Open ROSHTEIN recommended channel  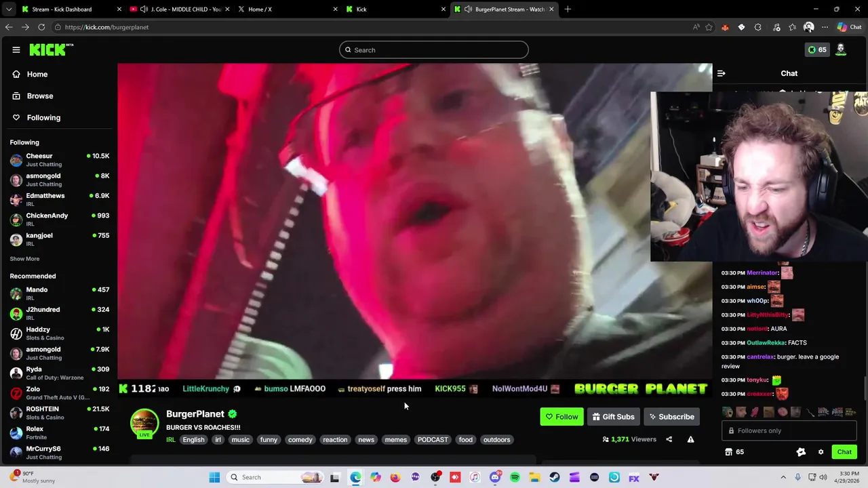60,413
